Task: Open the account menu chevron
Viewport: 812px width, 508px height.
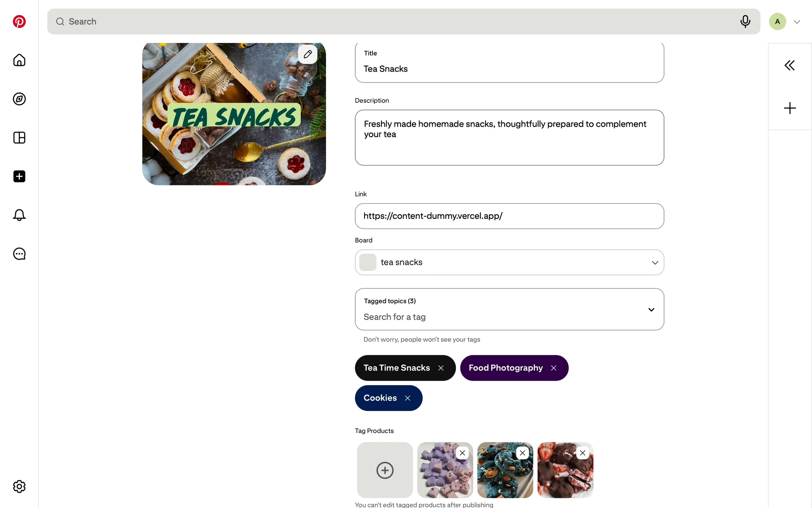Action: click(x=797, y=22)
